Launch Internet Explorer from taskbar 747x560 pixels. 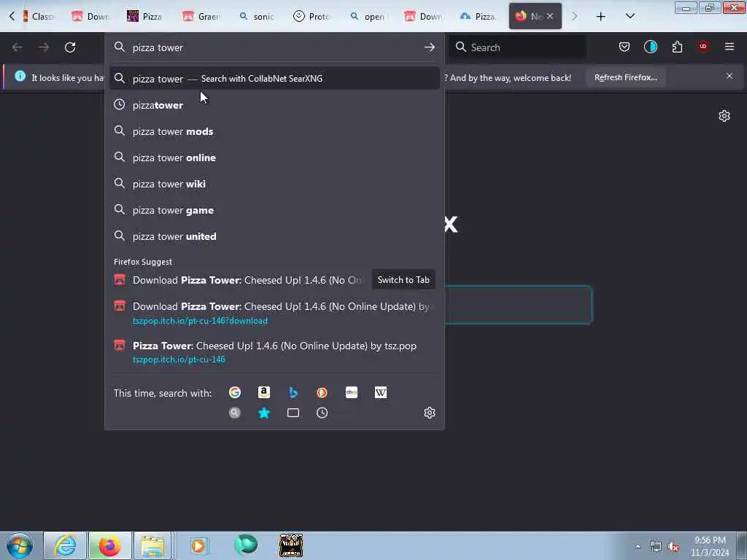point(65,545)
